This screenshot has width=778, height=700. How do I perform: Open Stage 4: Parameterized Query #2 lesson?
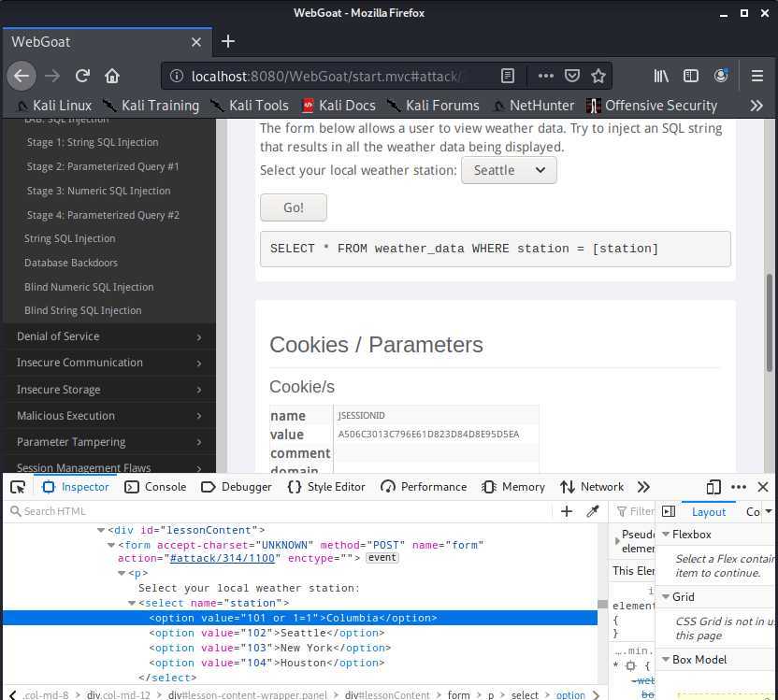pyautogui.click(x=103, y=215)
